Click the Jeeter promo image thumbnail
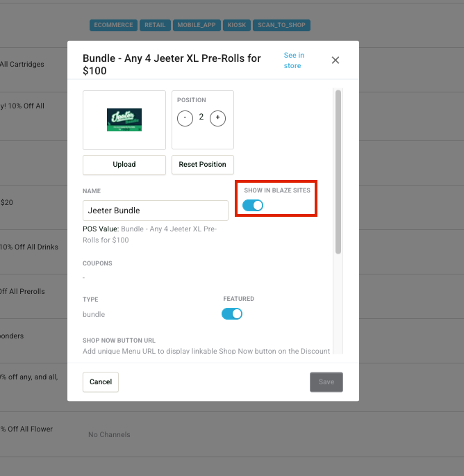The width and height of the screenshot is (464, 476). (124, 120)
